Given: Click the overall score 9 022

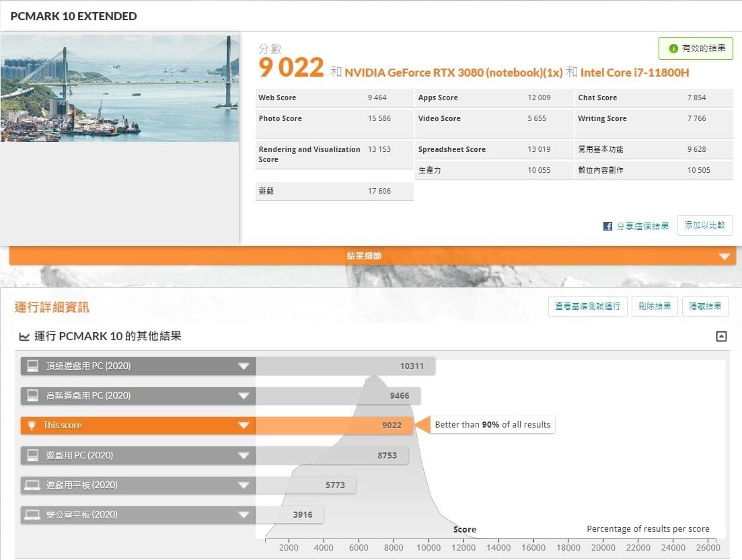Looking at the screenshot, I should 291,67.
